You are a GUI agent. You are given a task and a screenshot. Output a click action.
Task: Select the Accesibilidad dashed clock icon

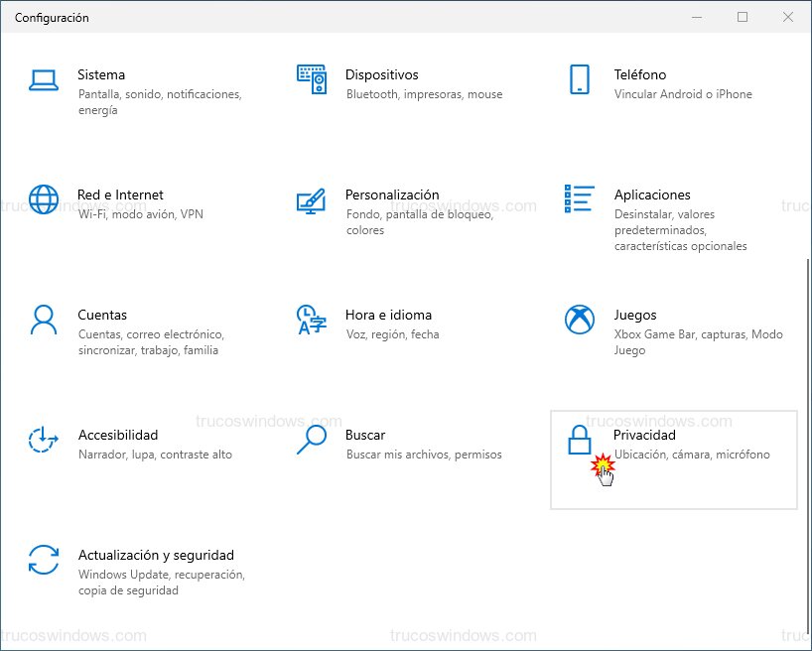(44, 440)
